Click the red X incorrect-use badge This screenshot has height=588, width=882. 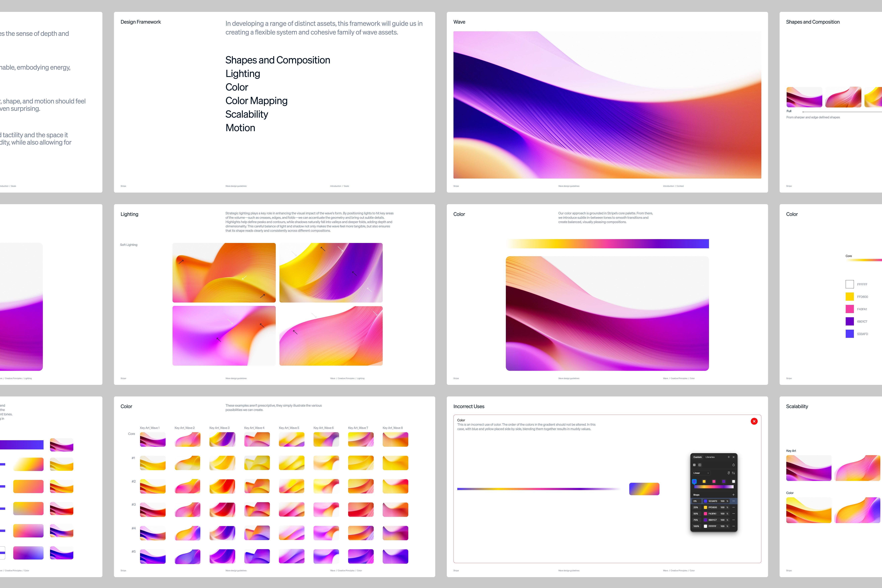pos(754,421)
